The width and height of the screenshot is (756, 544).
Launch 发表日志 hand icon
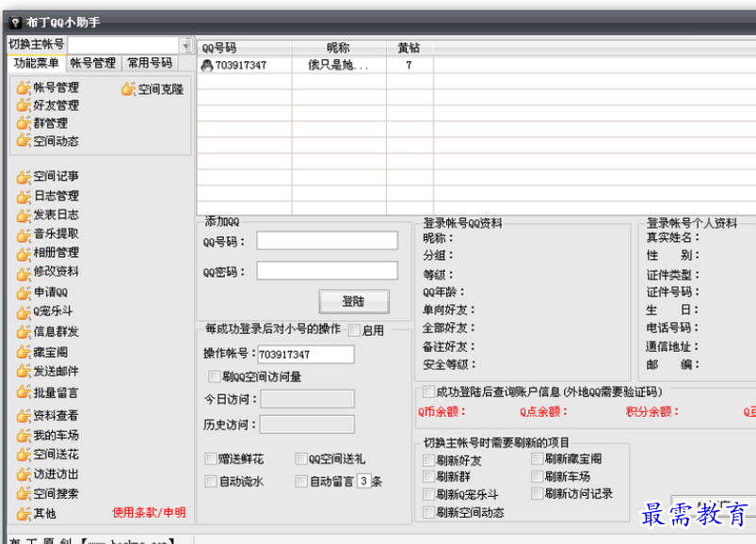tap(24, 216)
